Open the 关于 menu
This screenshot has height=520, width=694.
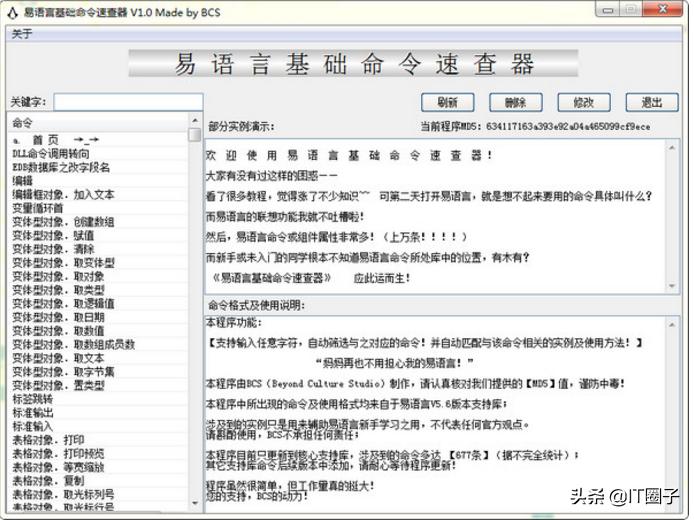point(22,34)
